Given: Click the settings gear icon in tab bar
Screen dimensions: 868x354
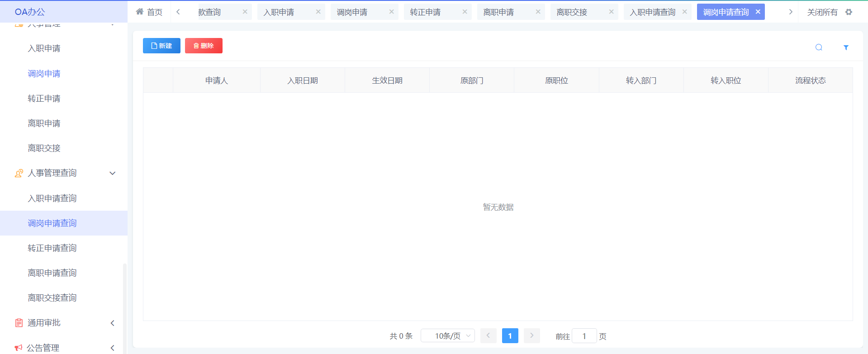Looking at the screenshot, I should pos(849,12).
